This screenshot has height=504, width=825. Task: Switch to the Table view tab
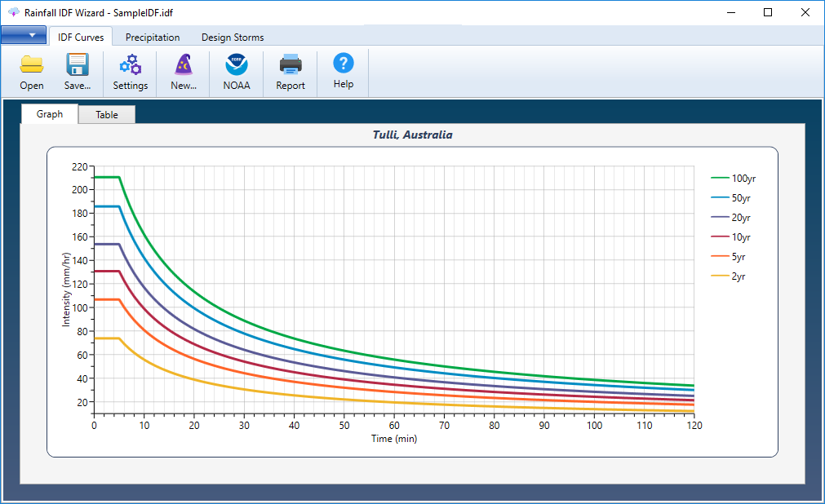(107, 115)
